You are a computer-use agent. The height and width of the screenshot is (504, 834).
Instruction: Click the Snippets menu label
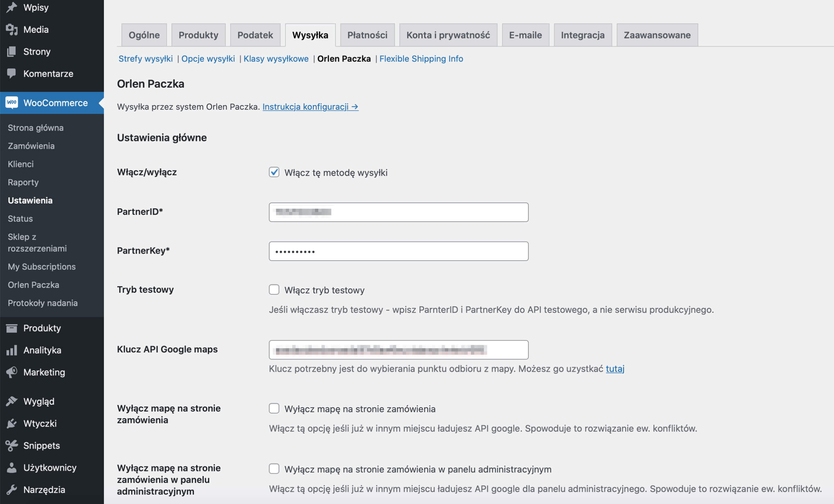[x=42, y=445]
